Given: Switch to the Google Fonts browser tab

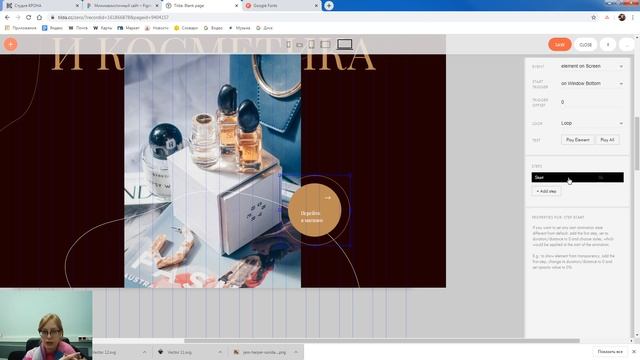Looking at the screenshot, I should click(282, 6).
